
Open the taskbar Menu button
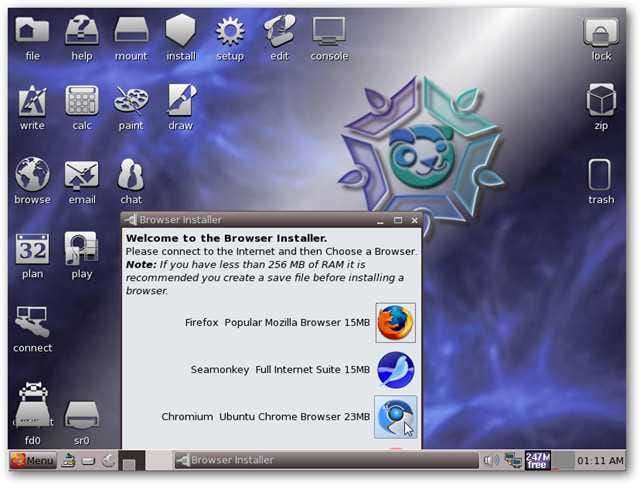33,461
